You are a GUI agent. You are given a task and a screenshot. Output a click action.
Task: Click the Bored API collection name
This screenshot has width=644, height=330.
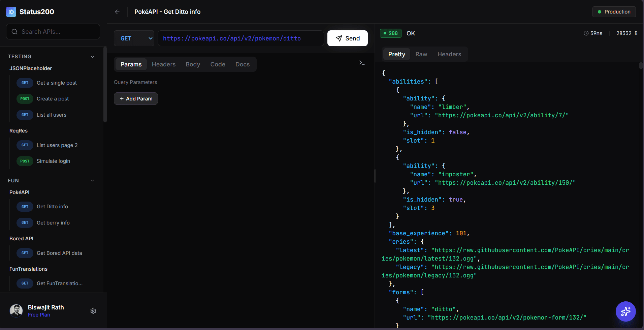point(21,239)
